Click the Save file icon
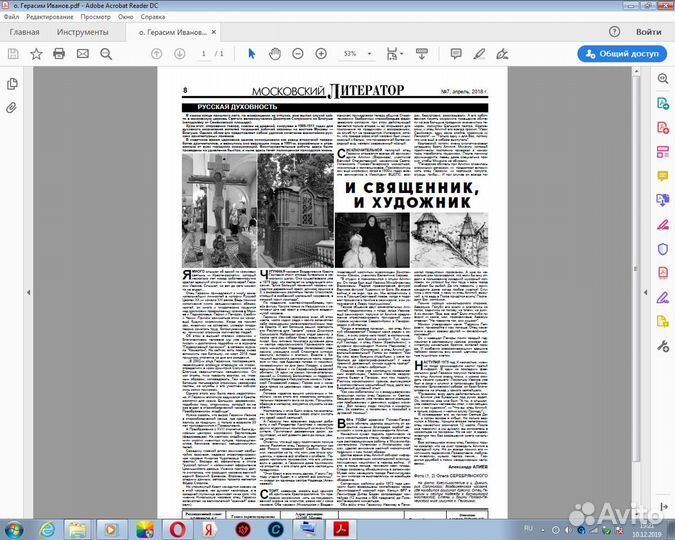This screenshot has width=675, height=540. point(12,53)
